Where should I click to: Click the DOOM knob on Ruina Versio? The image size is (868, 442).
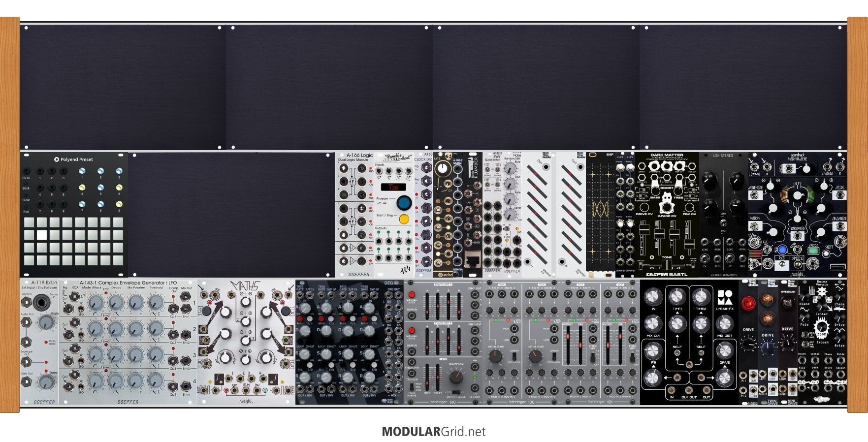[822, 327]
